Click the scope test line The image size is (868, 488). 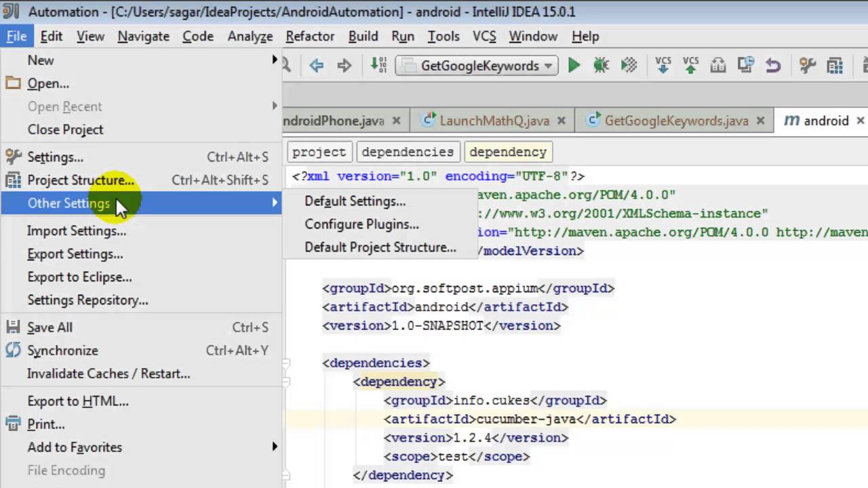456,456
